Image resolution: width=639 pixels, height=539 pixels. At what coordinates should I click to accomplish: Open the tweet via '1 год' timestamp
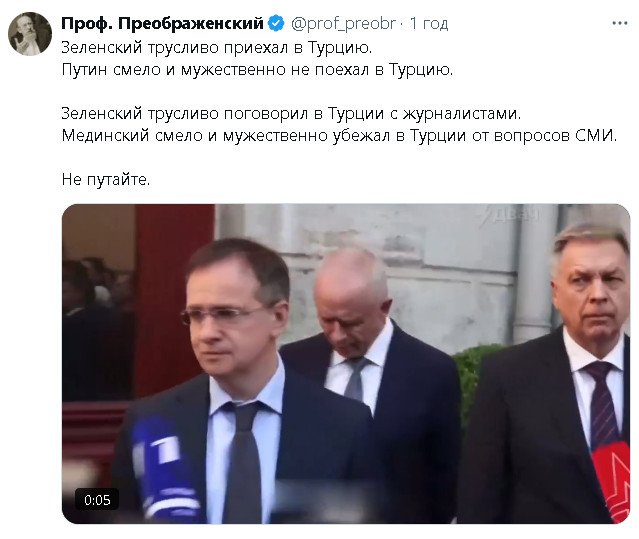pos(429,24)
